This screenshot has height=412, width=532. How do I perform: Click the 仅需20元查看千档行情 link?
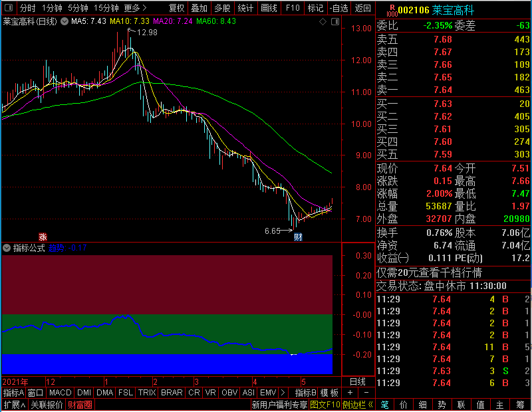429,272
